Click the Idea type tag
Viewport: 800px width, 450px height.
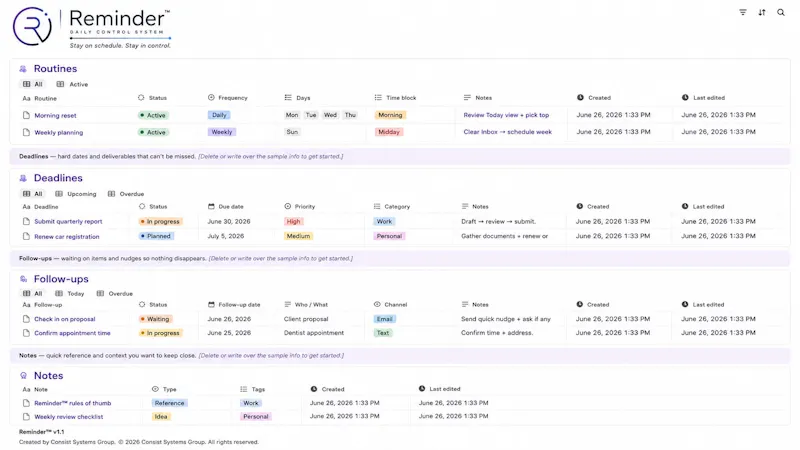pyautogui.click(x=161, y=417)
